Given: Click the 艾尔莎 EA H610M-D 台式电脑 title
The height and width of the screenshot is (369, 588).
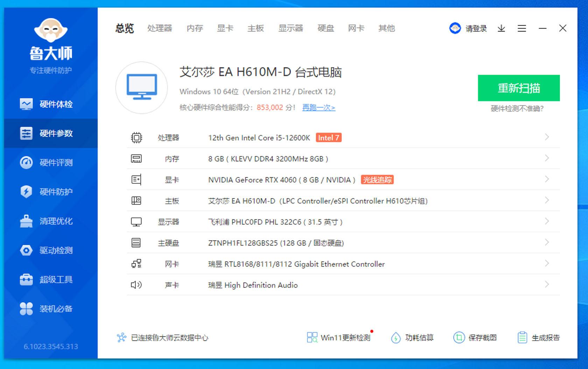Looking at the screenshot, I should tap(260, 72).
